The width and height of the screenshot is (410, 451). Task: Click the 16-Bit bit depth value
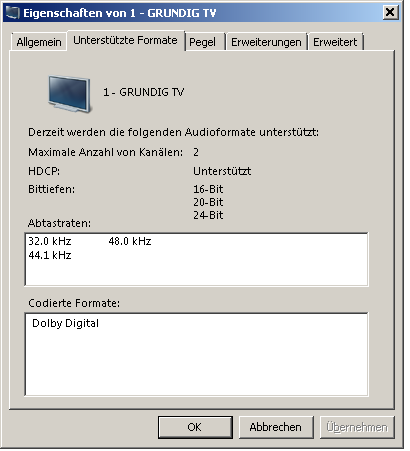click(208, 189)
